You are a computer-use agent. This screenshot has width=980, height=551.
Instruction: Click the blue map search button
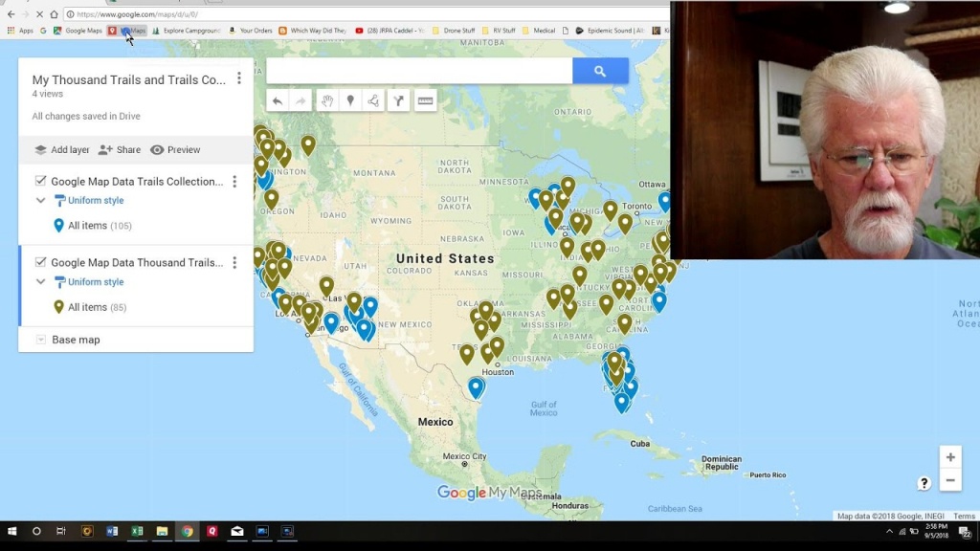[x=600, y=71]
